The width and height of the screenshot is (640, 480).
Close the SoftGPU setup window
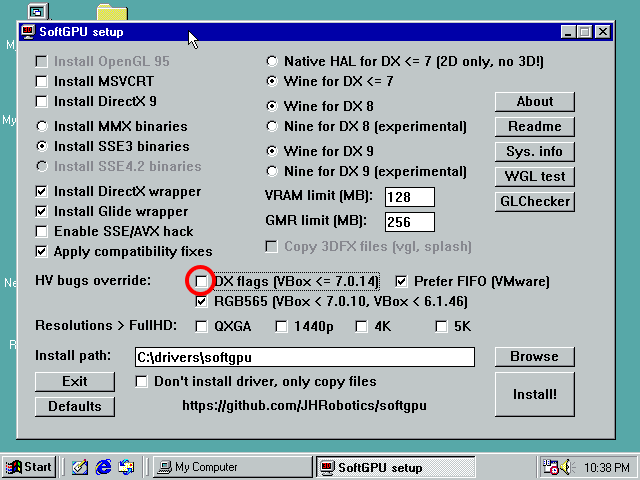point(603,32)
